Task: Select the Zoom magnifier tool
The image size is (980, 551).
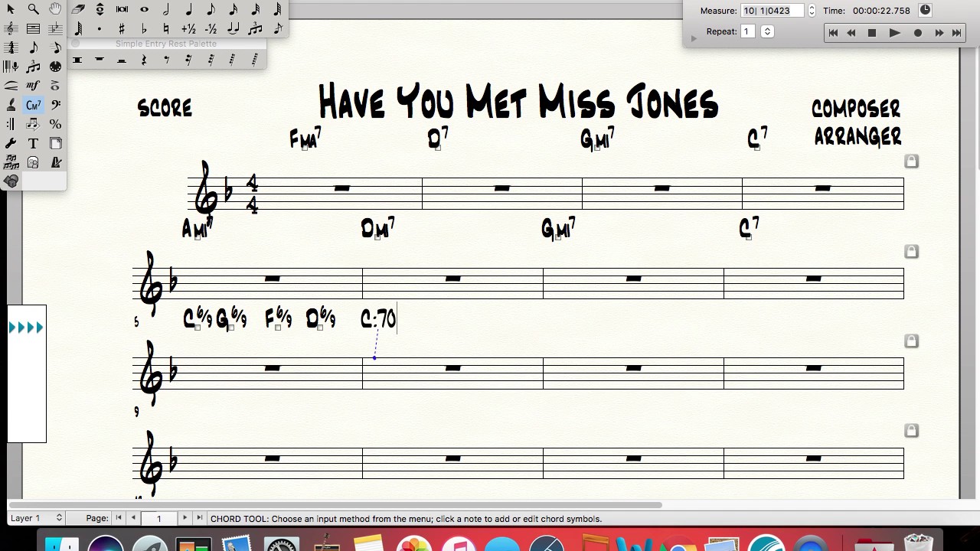Action: tap(33, 9)
